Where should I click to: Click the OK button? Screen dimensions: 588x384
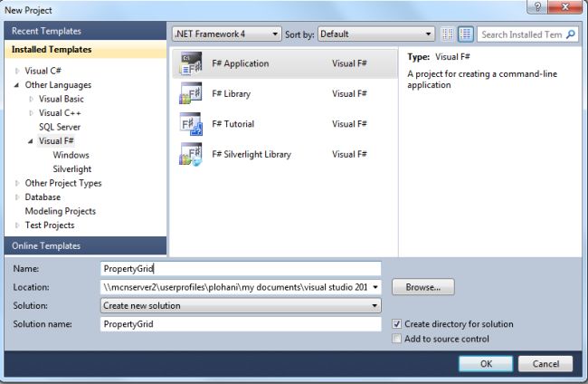click(x=486, y=364)
